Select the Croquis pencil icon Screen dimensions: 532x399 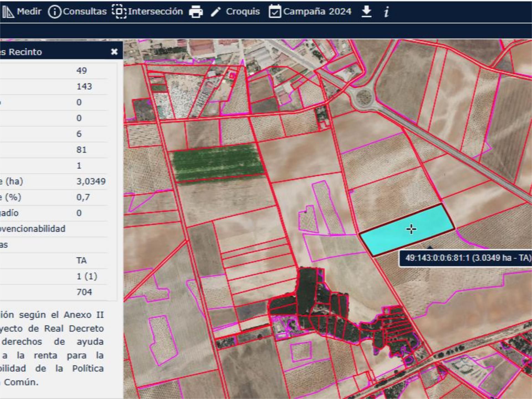coord(216,12)
